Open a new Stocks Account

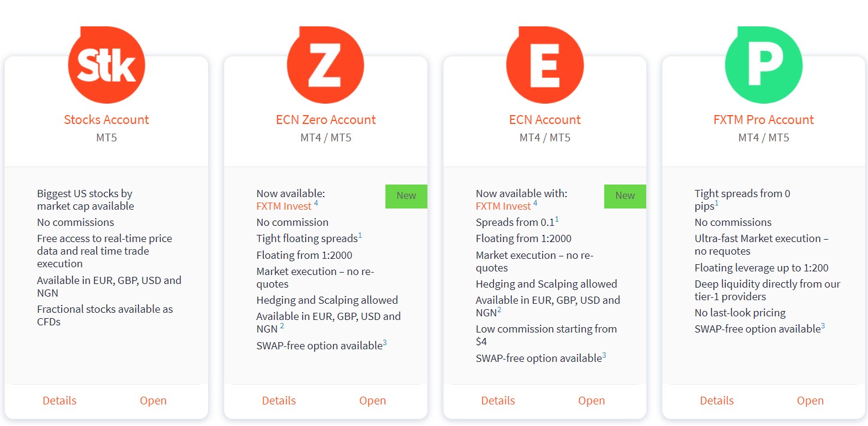(x=153, y=401)
